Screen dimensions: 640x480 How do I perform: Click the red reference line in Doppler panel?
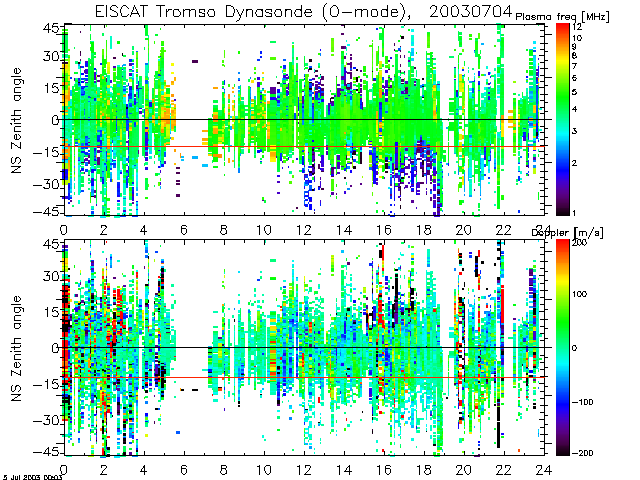pos(304,377)
